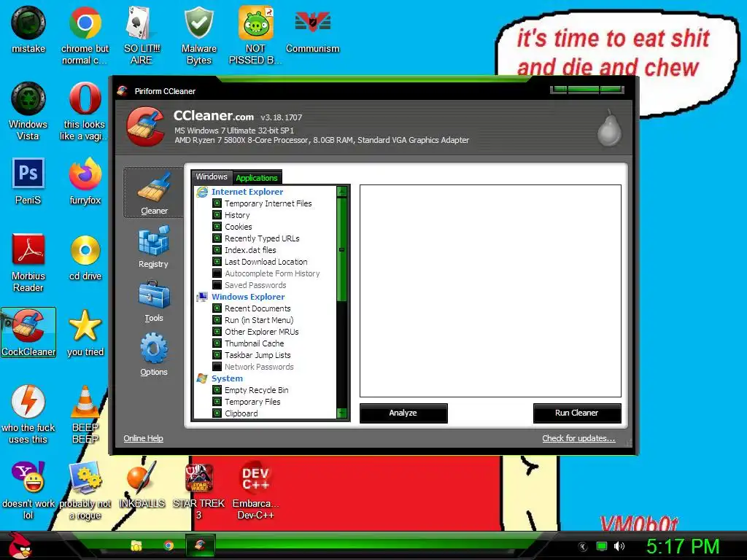Viewport: 747px width, 560px height.
Task: Select the 'BEEP BEEP' VLC cone icon
Action: point(85,402)
